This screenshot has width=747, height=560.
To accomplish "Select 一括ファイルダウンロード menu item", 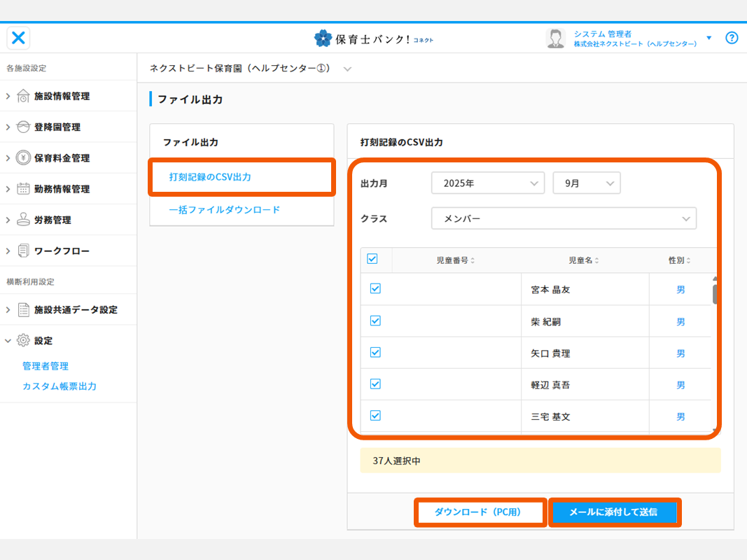I will click(224, 209).
